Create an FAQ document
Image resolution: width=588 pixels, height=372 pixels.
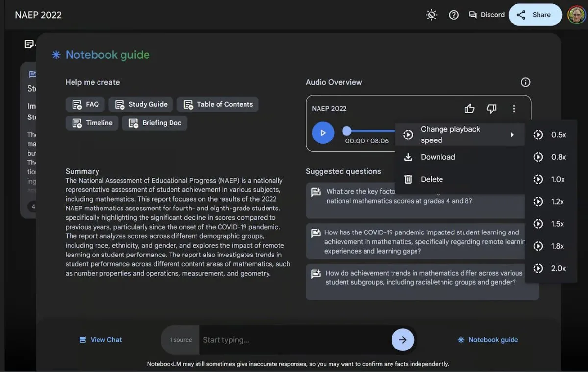tap(86, 104)
